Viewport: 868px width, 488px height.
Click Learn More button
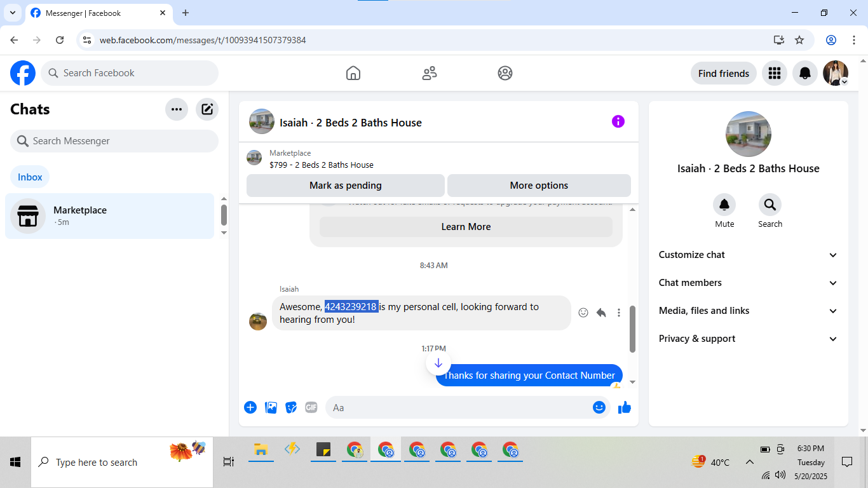coord(466,227)
